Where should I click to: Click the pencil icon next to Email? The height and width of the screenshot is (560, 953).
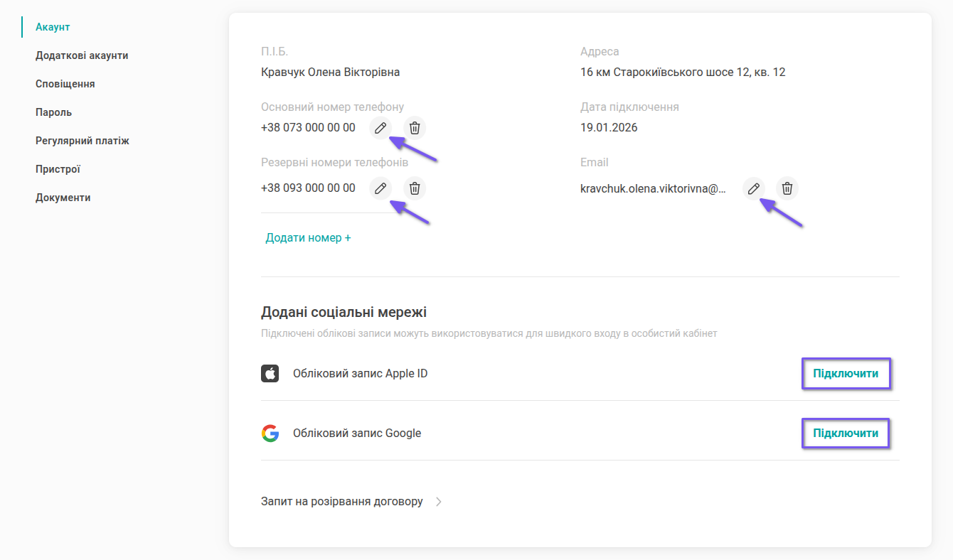(754, 188)
